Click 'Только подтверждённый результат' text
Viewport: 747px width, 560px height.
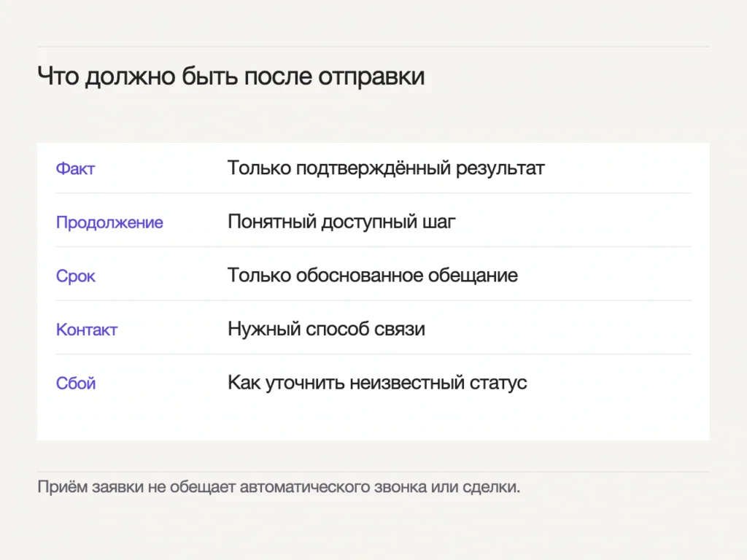pyautogui.click(x=386, y=168)
